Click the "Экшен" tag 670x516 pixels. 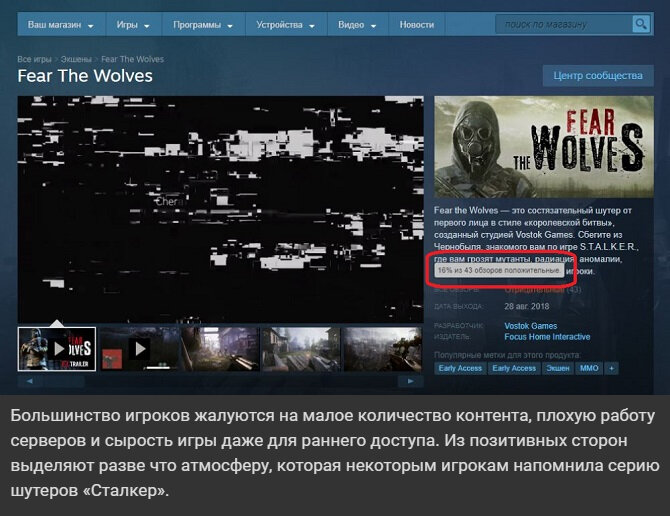[558, 368]
